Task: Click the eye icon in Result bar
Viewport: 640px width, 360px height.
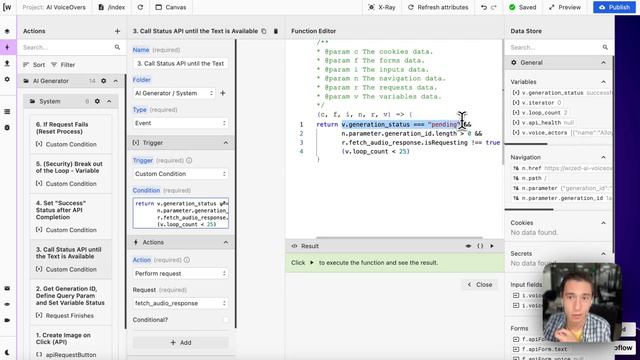Action: [x=468, y=246]
